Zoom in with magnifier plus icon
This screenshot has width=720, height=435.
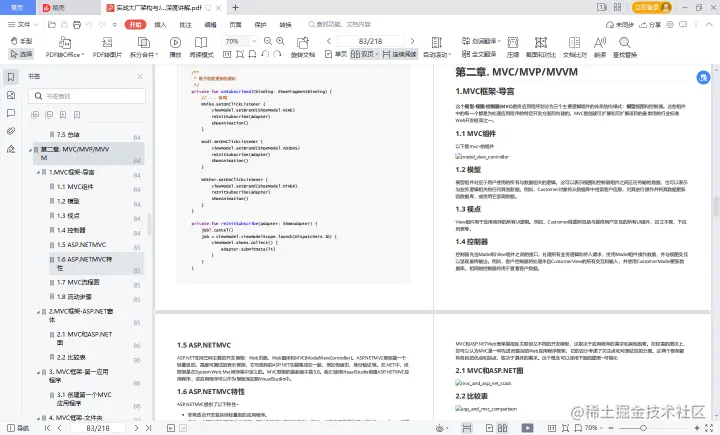point(280,41)
